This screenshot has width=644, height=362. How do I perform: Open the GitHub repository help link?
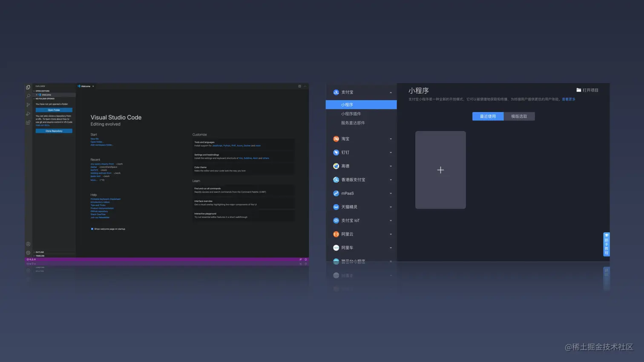(99, 211)
